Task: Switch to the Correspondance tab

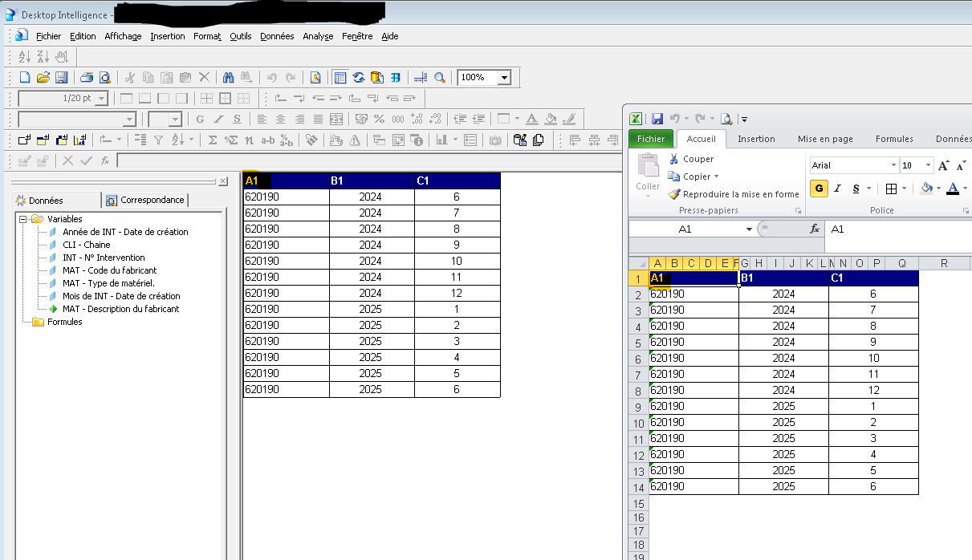Action: tap(145, 200)
